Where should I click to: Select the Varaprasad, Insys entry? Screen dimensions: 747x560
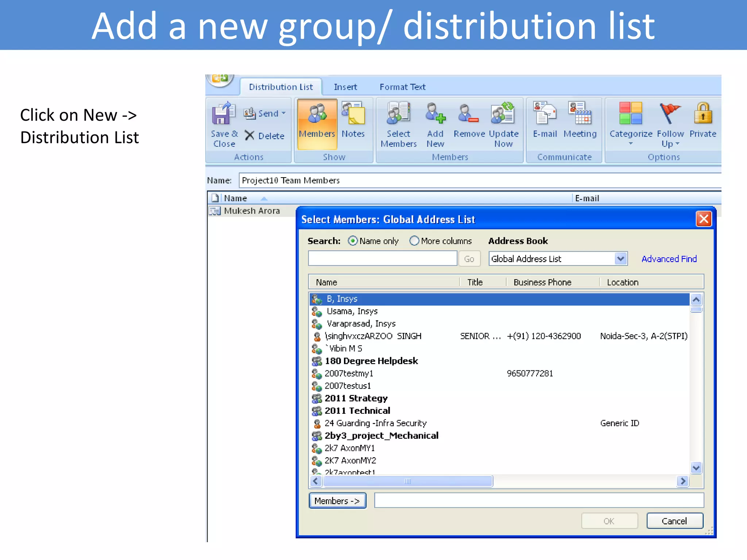click(499, 324)
